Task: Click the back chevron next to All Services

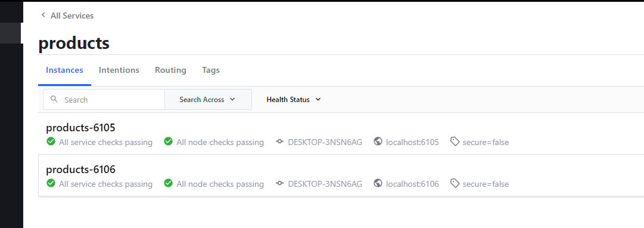Action: [43, 16]
